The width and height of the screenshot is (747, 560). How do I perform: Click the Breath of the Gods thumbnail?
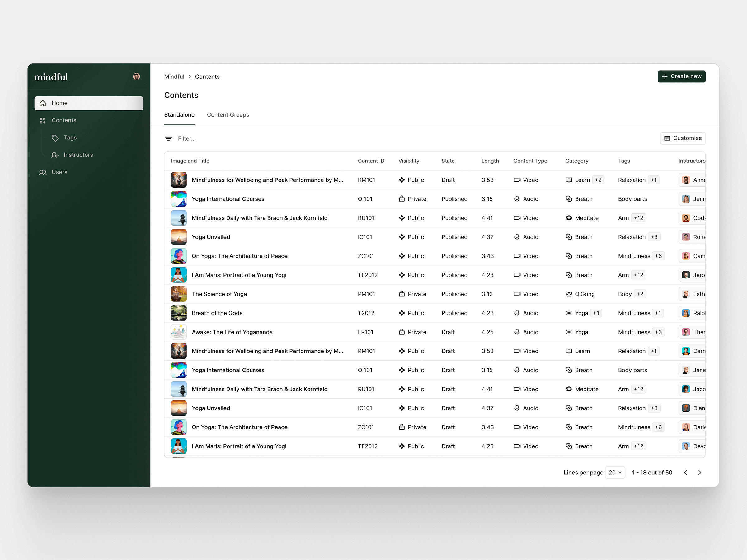(179, 313)
